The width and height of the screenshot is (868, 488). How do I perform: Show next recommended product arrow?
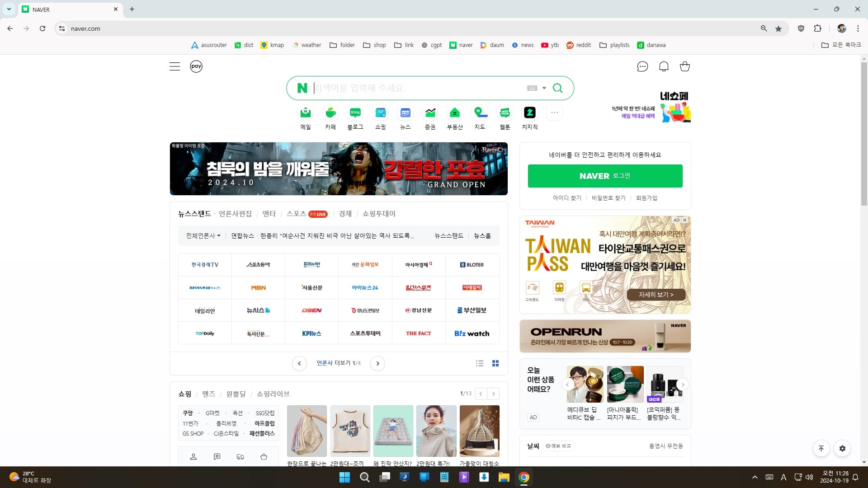pos(683,385)
